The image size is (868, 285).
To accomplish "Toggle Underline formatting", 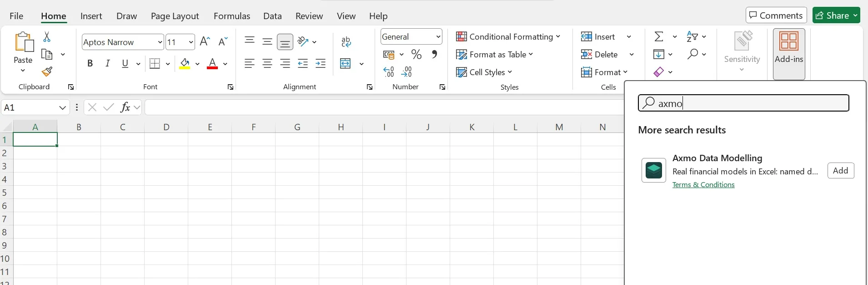I will 125,63.
